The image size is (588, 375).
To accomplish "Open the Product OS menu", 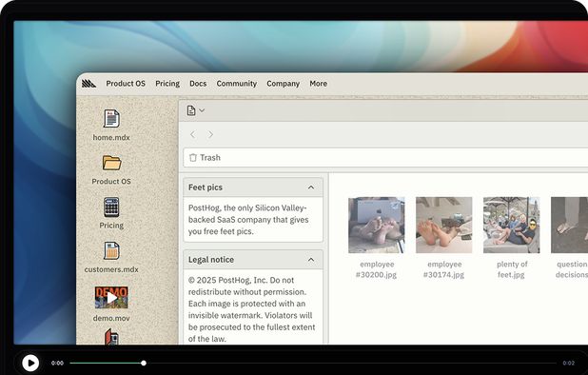I will pyautogui.click(x=126, y=84).
